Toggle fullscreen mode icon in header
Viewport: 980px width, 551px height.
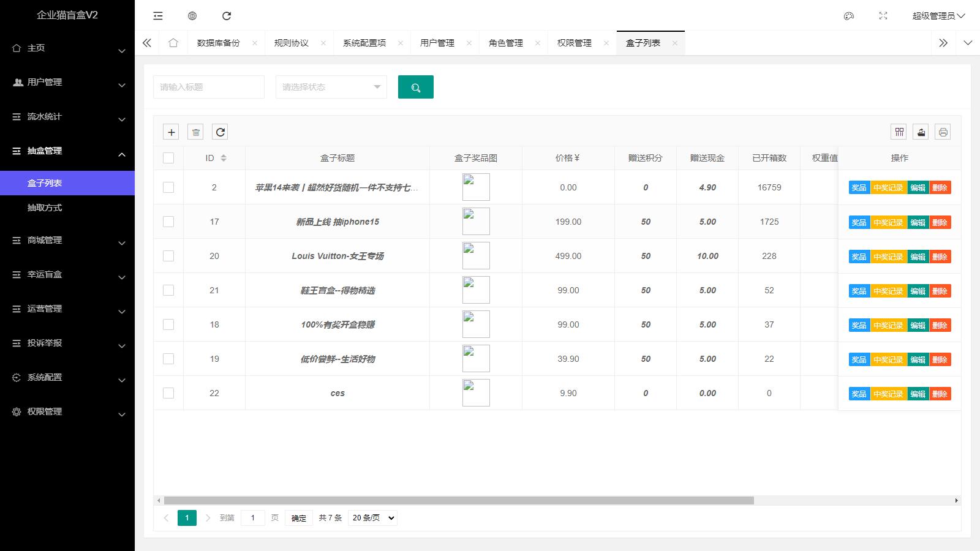pyautogui.click(x=883, y=16)
